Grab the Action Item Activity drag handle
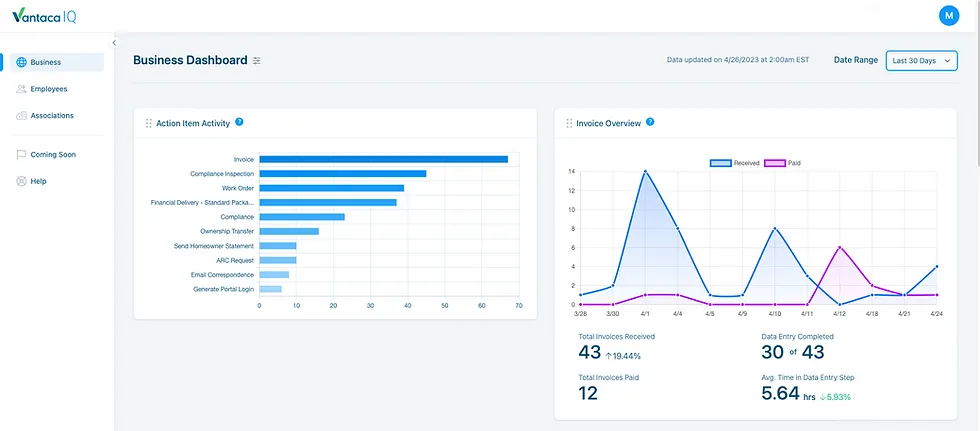Viewport: 980px width, 431px height. pyautogui.click(x=149, y=123)
